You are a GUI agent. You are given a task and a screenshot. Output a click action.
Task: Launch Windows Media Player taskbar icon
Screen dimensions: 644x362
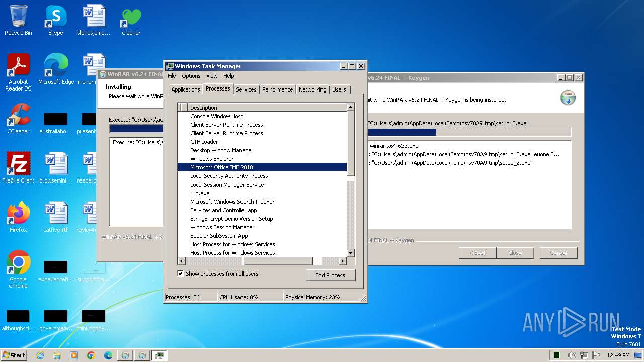click(x=74, y=355)
